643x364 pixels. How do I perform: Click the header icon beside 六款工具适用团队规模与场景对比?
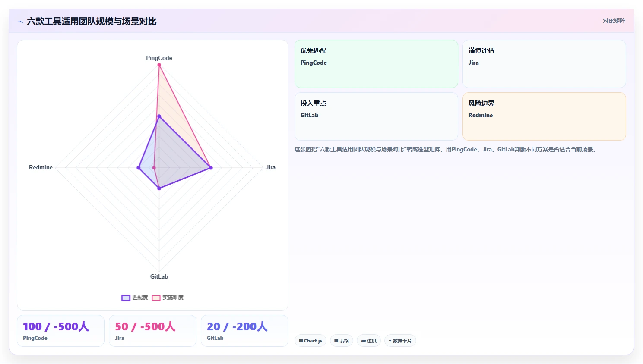tap(20, 22)
